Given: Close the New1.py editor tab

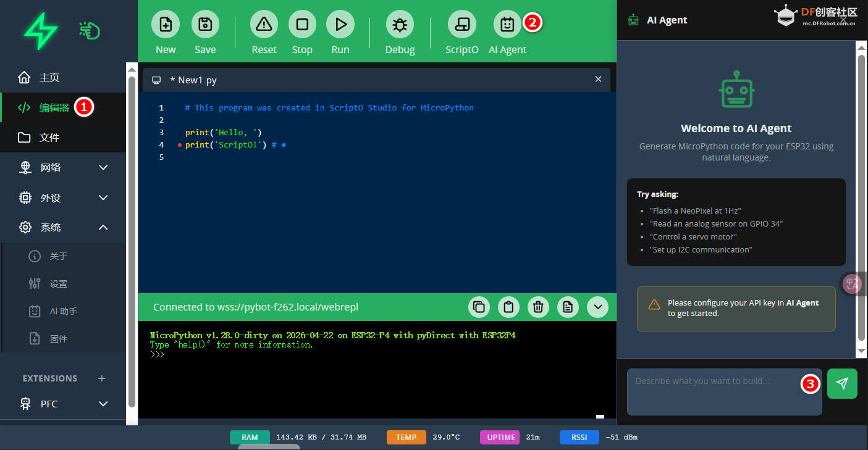Looking at the screenshot, I should point(598,80).
